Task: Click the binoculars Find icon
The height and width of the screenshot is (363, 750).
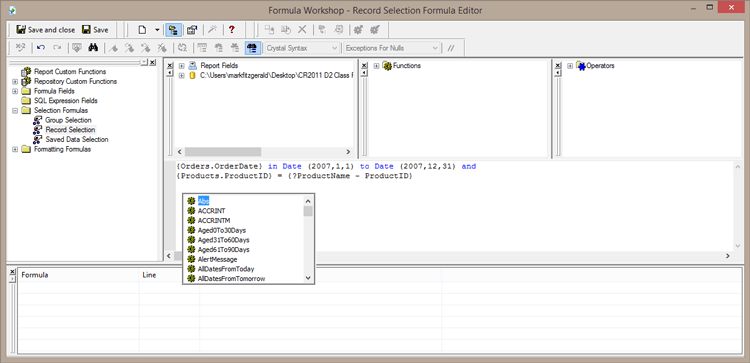Action: pos(93,47)
